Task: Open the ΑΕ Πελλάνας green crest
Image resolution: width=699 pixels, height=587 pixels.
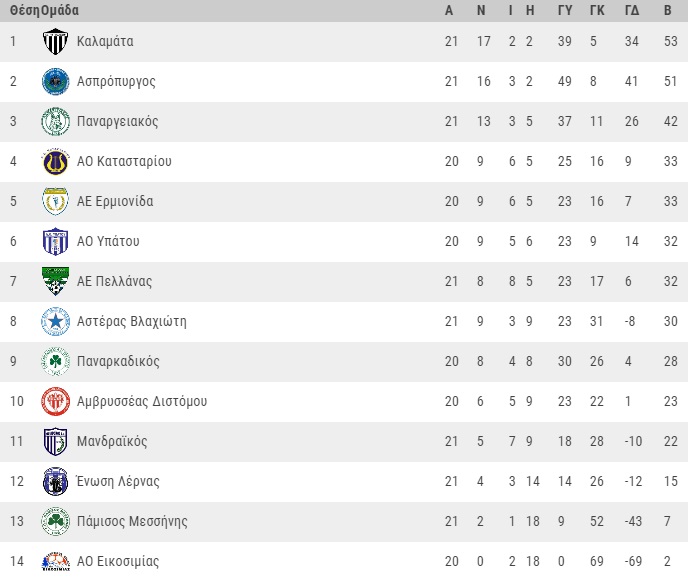Action: tap(55, 281)
